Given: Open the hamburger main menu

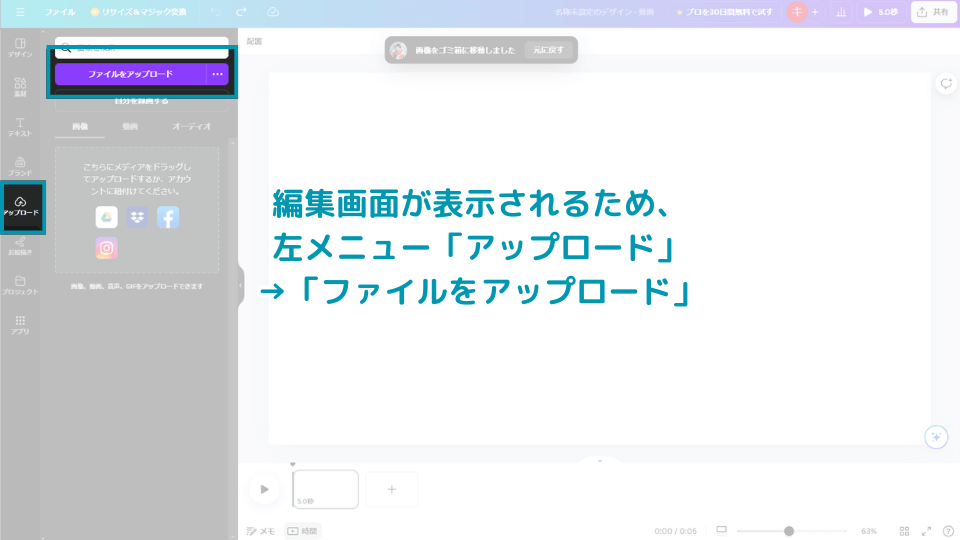Looking at the screenshot, I should (20, 12).
